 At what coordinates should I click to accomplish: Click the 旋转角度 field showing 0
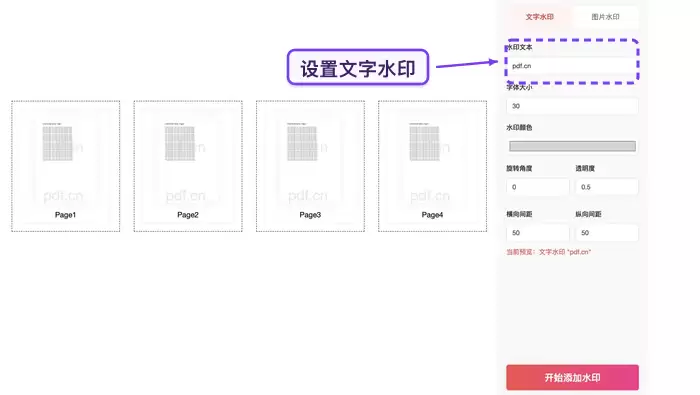pyautogui.click(x=538, y=187)
